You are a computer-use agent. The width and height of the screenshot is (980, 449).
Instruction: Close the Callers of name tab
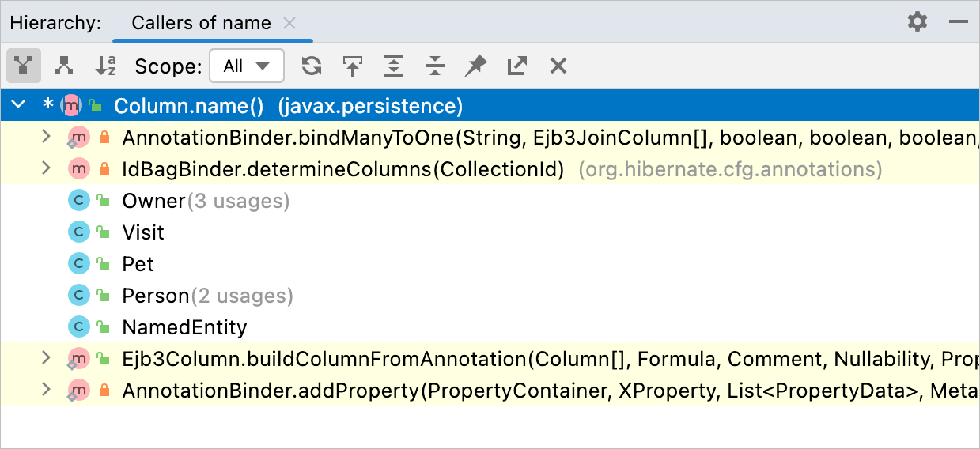coord(289,23)
